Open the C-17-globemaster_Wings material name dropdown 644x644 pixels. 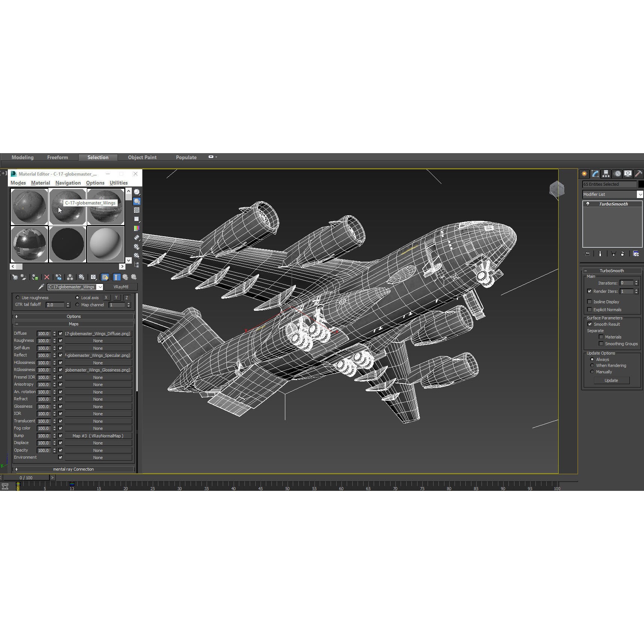pos(100,287)
